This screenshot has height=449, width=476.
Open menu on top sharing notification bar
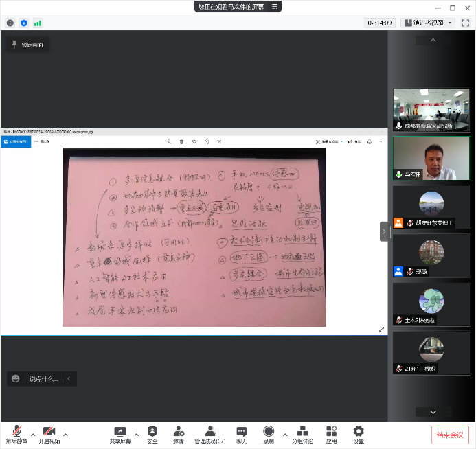pyautogui.click(x=275, y=7)
